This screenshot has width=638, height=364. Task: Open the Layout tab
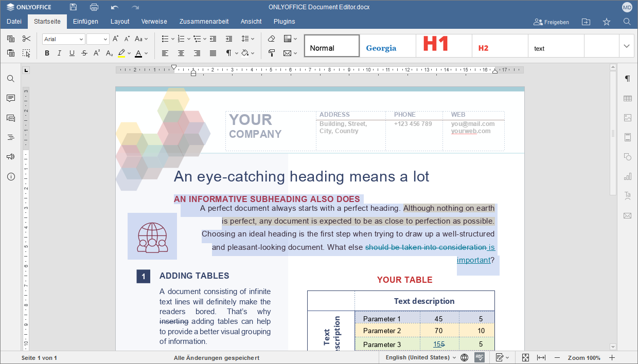[120, 22]
